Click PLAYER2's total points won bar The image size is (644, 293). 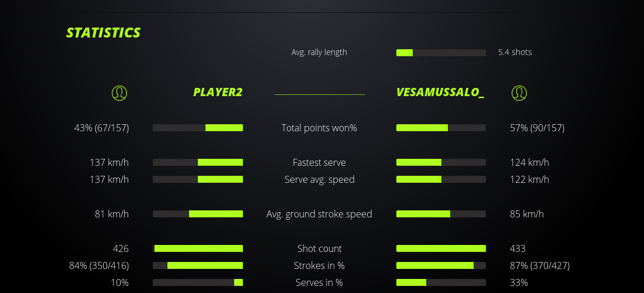pos(198,128)
